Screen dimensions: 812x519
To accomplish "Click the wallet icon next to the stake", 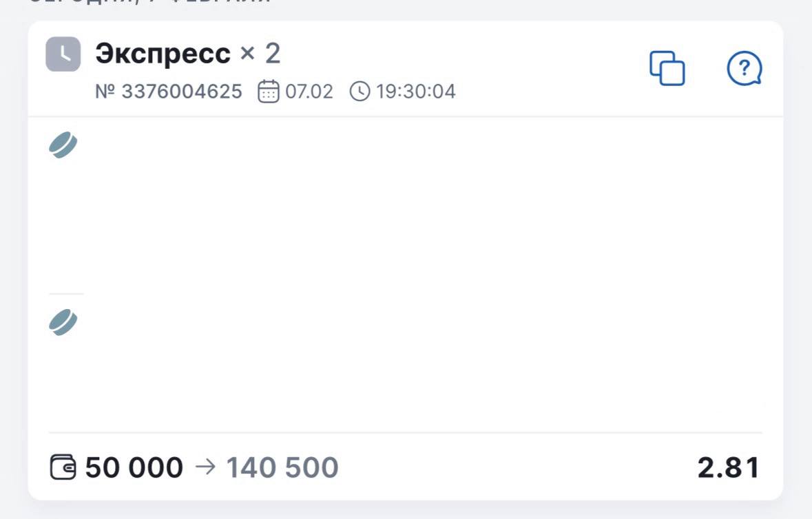I will tap(64, 468).
